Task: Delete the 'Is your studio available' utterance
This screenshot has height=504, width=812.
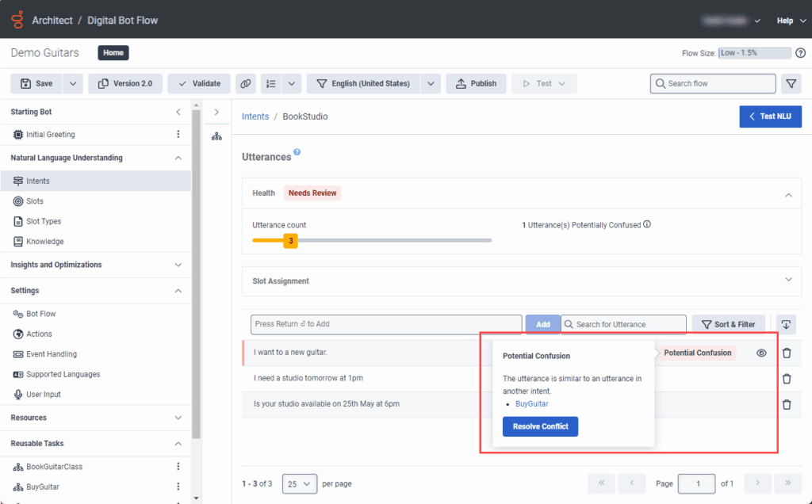Action: click(786, 404)
